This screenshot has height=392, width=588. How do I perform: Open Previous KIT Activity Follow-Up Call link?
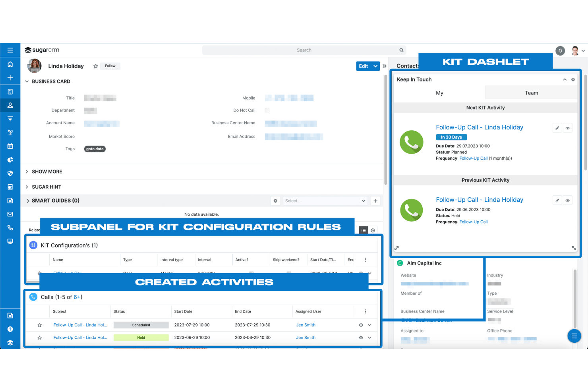click(x=480, y=200)
